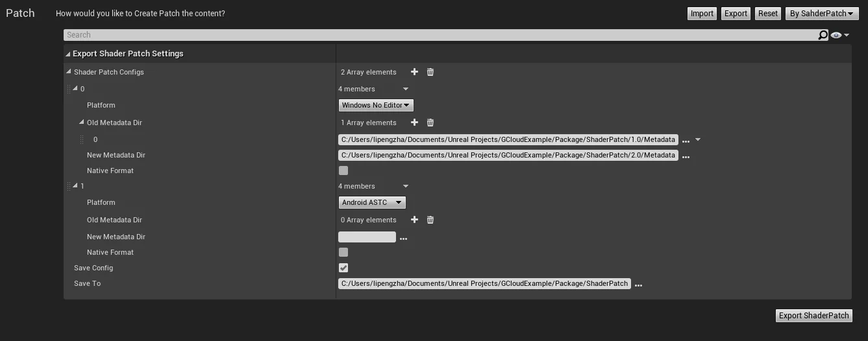Delete all Shader Patch Configs elements
868x341 pixels.
430,72
